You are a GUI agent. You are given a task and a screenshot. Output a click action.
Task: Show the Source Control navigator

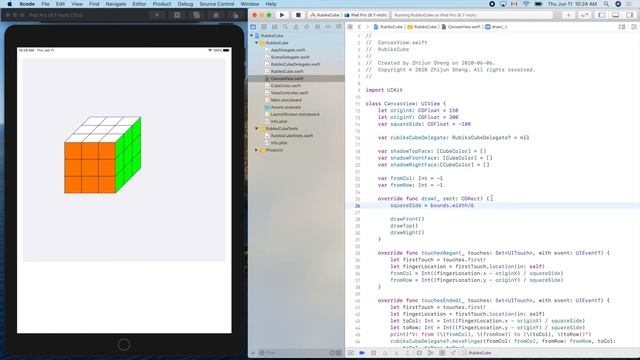coord(264,27)
